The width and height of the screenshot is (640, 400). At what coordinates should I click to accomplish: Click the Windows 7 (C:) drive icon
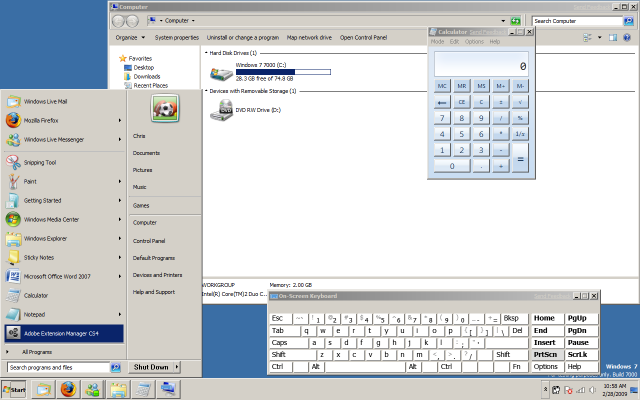pyautogui.click(x=220, y=72)
